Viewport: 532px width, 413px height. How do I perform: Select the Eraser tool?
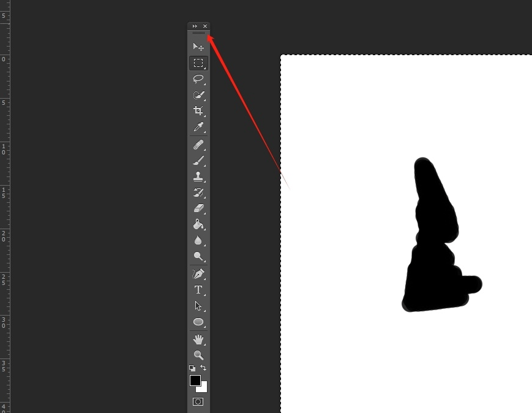coord(198,209)
